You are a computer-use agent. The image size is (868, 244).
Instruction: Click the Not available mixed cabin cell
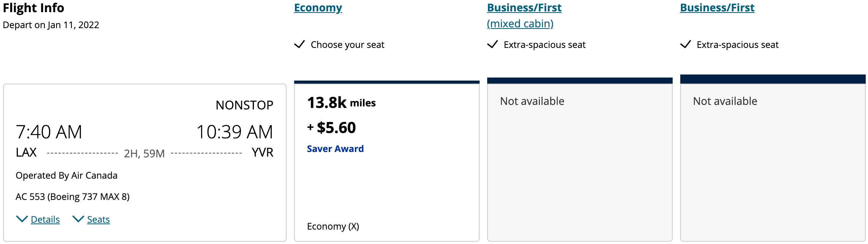[532, 101]
